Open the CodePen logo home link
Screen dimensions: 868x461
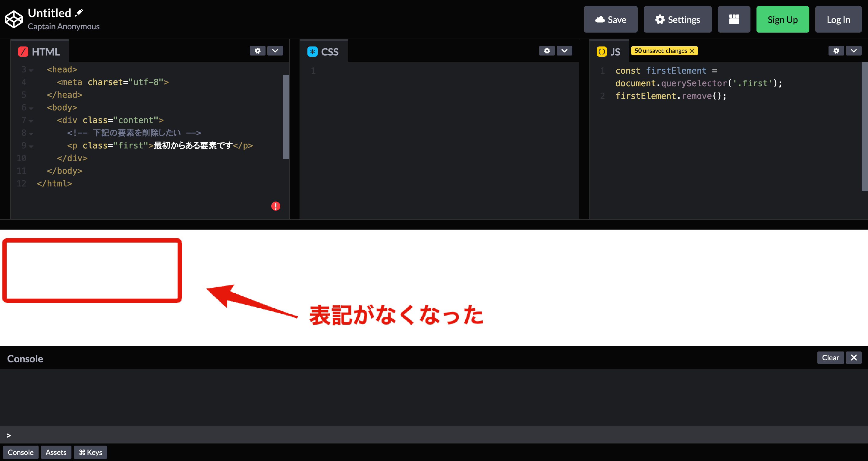tap(14, 19)
